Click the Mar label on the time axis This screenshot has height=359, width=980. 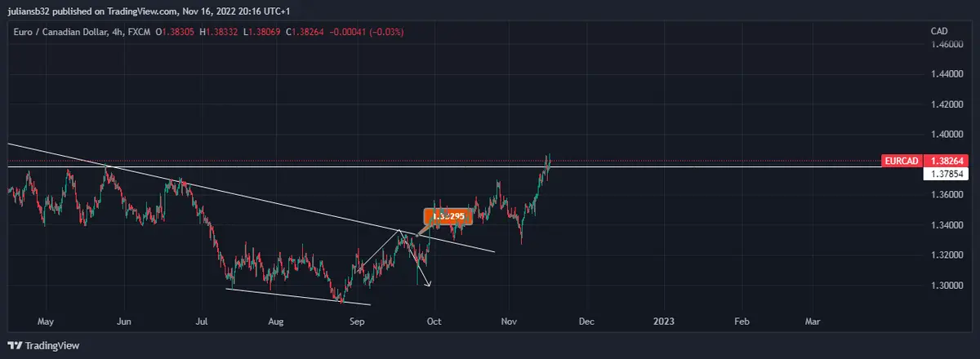813,321
